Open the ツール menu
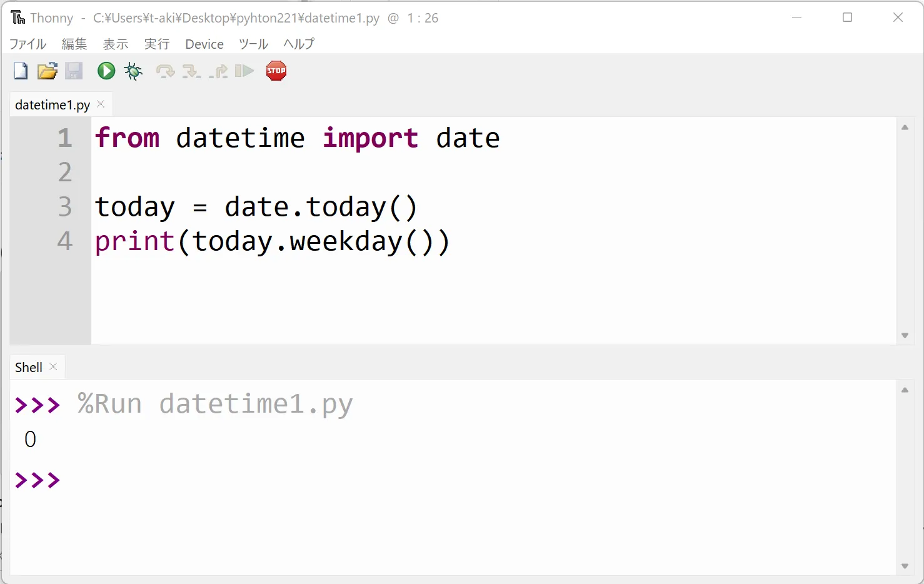The width and height of the screenshot is (924, 584). click(x=253, y=44)
